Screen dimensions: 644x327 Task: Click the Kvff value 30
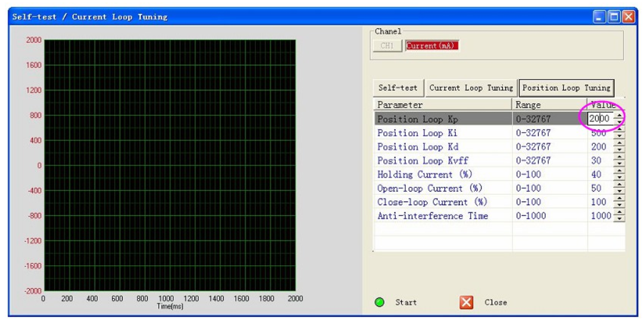click(x=596, y=161)
